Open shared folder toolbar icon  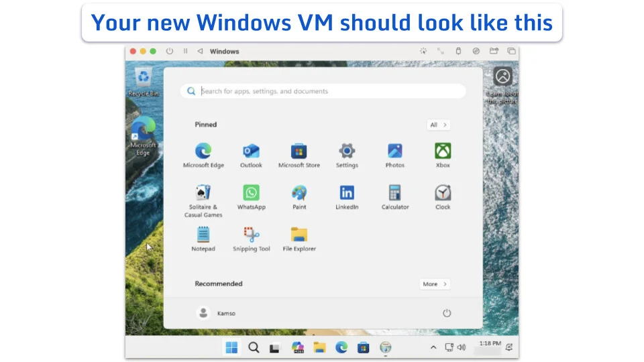tap(494, 52)
